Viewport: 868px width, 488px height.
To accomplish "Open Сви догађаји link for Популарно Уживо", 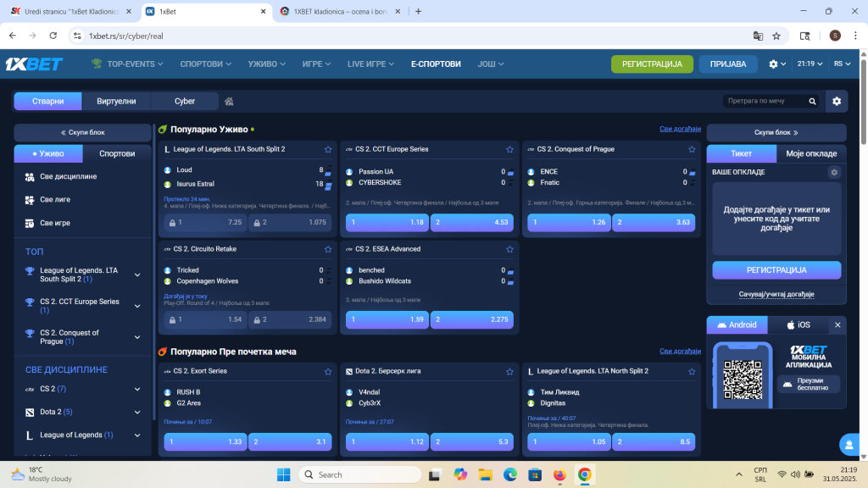I will click(x=680, y=129).
